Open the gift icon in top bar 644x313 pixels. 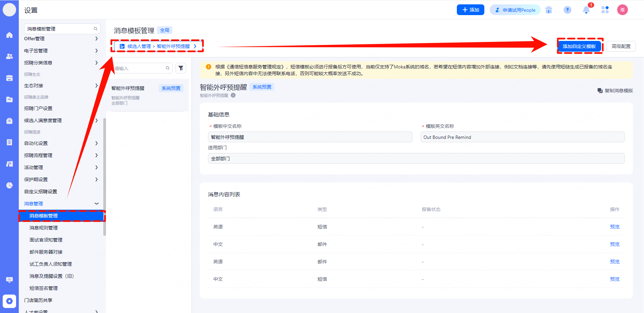point(549,10)
